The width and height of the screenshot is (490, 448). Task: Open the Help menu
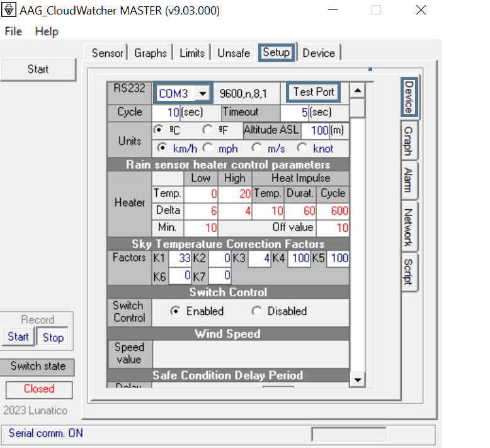click(47, 32)
